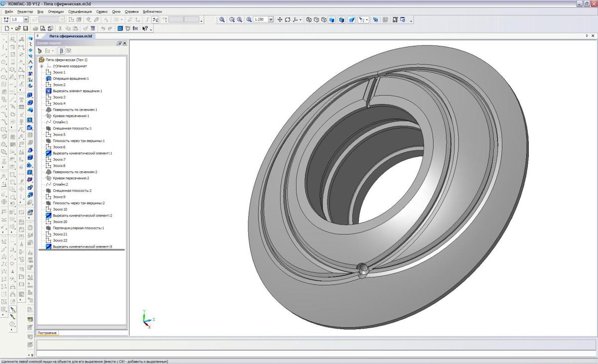Screen dimensions: 598x364
Task: Open the Операции menu
Action: click(x=56, y=11)
